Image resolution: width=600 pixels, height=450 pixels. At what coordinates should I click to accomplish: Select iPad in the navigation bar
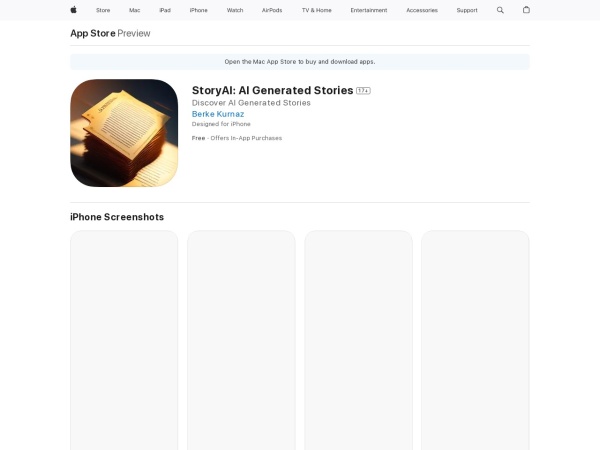pyautogui.click(x=165, y=10)
